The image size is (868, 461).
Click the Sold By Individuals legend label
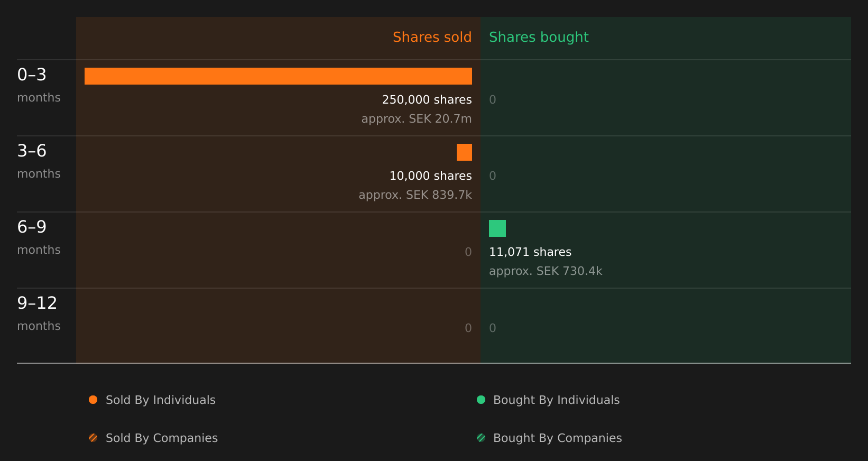(161, 400)
